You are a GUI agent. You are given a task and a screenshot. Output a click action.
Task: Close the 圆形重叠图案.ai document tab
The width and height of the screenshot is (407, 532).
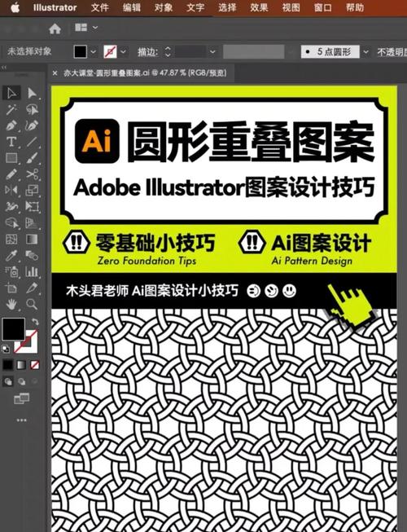pyautogui.click(x=55, y=73)
